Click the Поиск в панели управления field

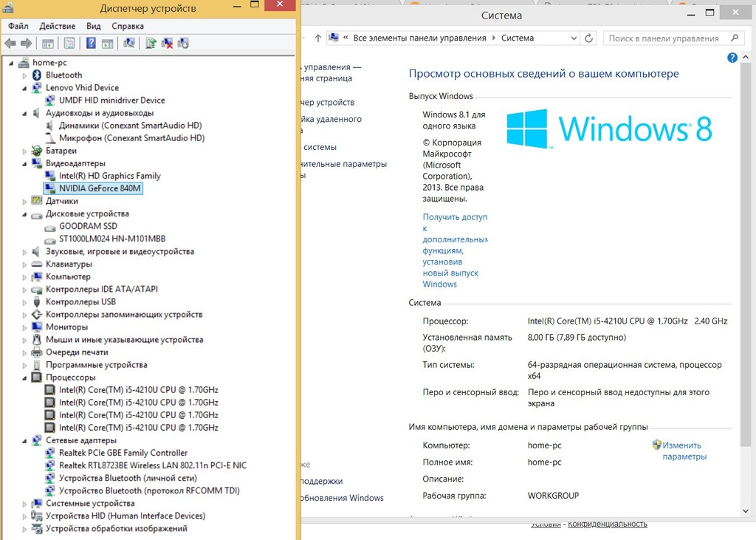(673, 38)
